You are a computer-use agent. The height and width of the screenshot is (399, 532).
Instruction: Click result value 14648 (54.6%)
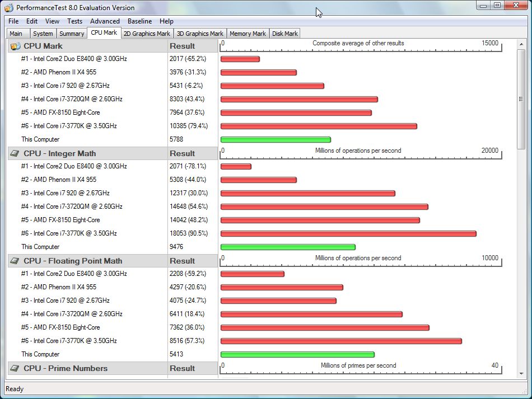point(189,206)
